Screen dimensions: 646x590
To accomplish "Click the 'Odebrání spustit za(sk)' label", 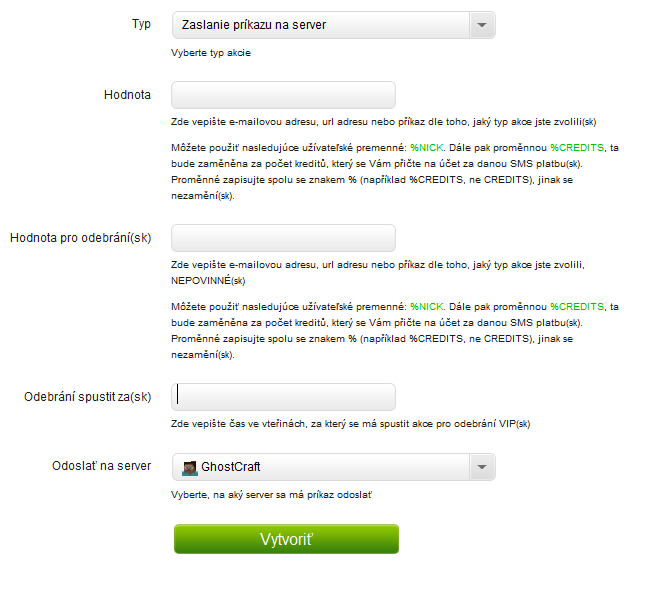I will point(87,396).
